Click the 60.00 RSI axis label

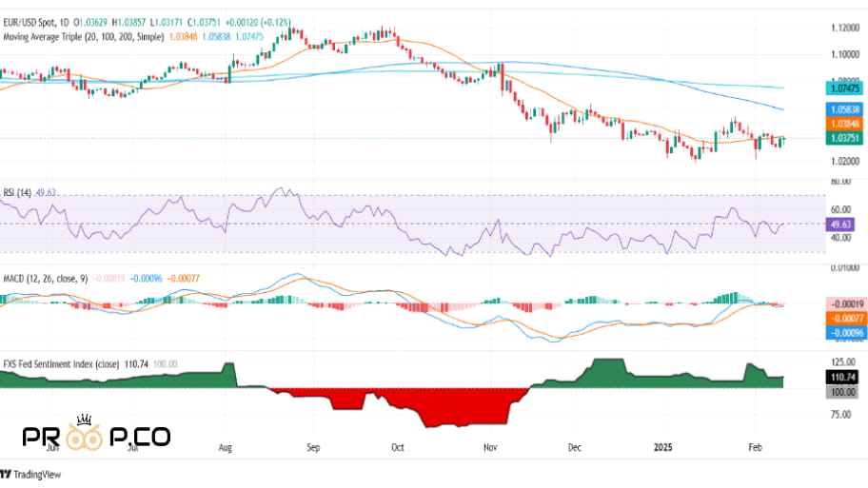[841, 209]
